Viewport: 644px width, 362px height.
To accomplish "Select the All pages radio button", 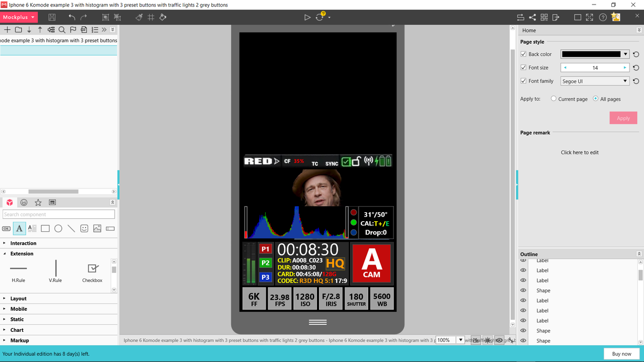I will point(596,99).
